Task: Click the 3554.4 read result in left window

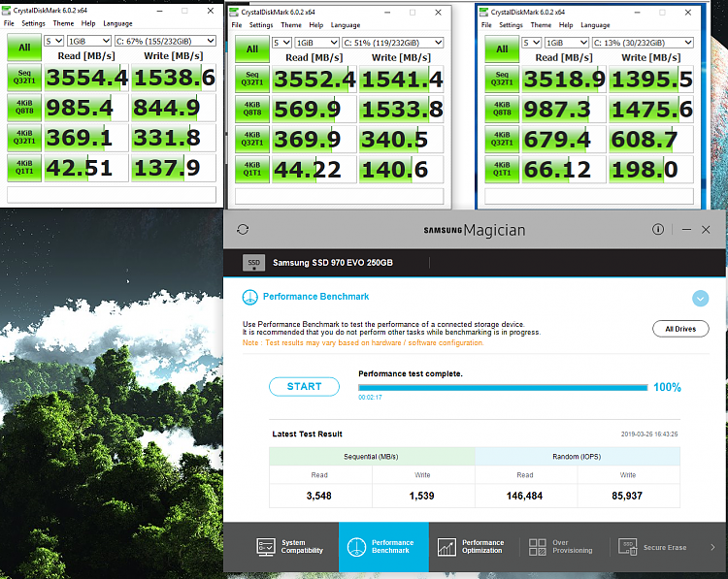Action: (86, 78)
